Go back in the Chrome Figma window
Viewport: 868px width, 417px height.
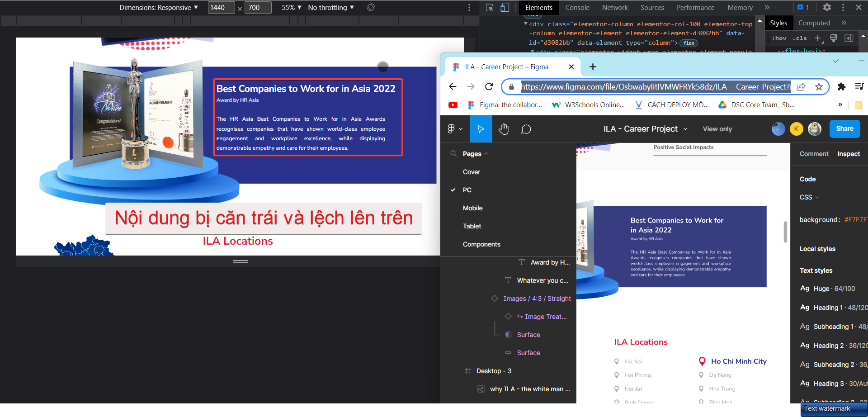click(x=453, y=86)
